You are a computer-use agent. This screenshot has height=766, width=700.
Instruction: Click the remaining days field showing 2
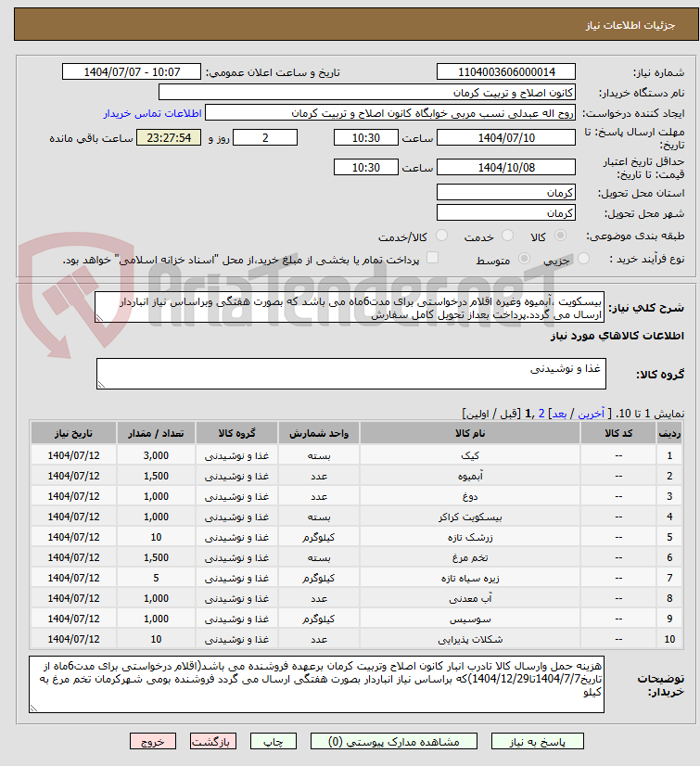pyautogui.click(x=265, y=138)
